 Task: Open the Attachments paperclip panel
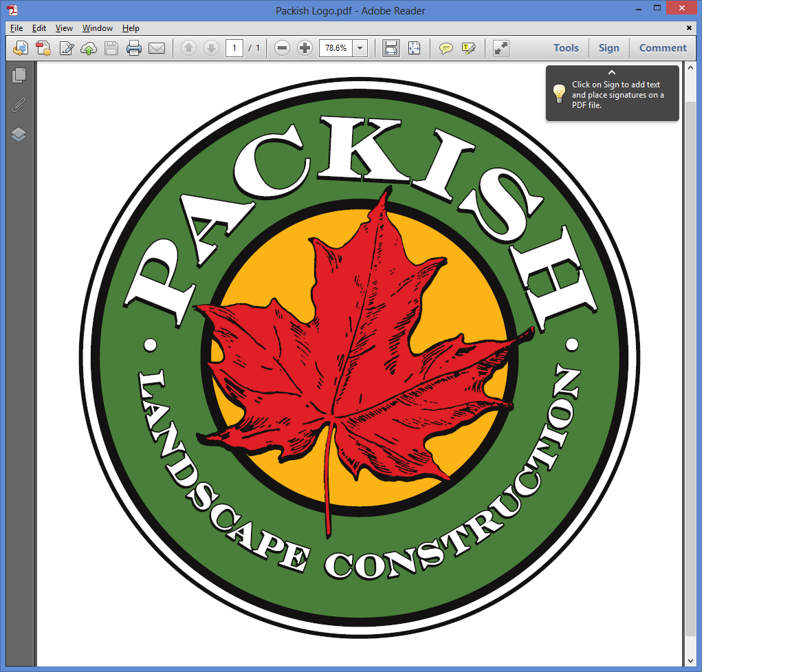[x=19, y=105]
